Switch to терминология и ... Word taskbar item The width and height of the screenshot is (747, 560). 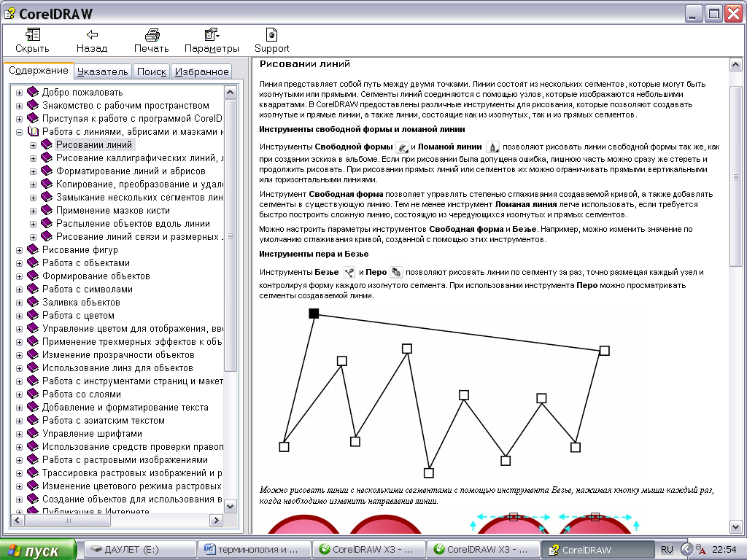tap(255, 550)
